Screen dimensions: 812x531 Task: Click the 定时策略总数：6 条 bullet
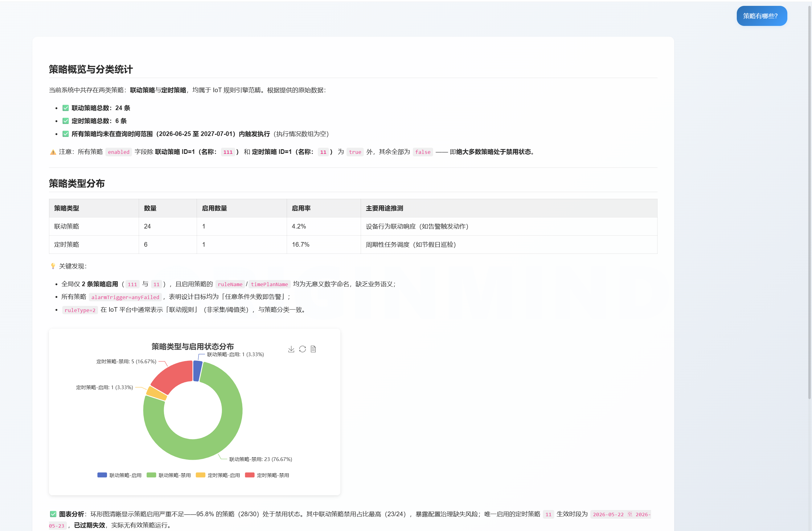(99, 121)
